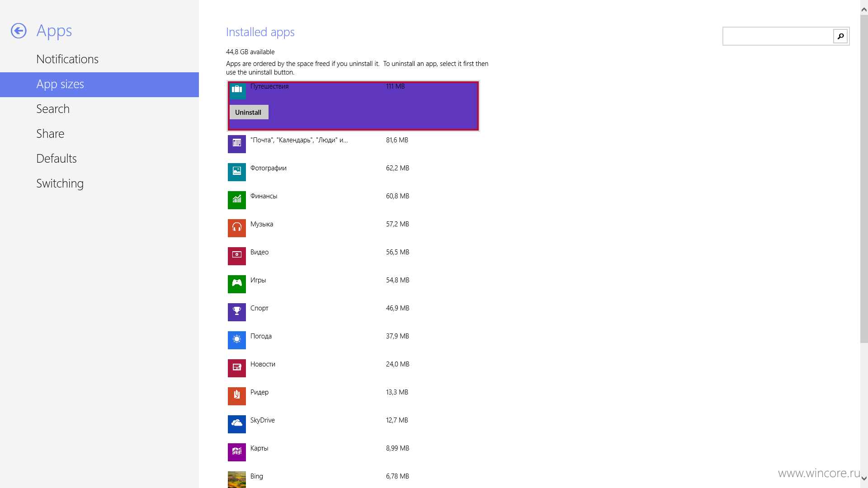Select the Игры row text
This screenshot has height=488, width=868.
pyautogui.click(x=258, y=280)
